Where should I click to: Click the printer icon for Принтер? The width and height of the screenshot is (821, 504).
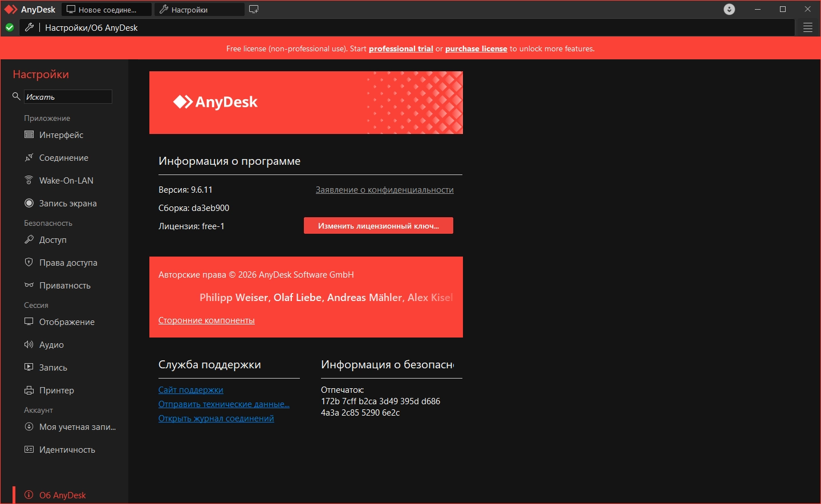click(29, 390)
